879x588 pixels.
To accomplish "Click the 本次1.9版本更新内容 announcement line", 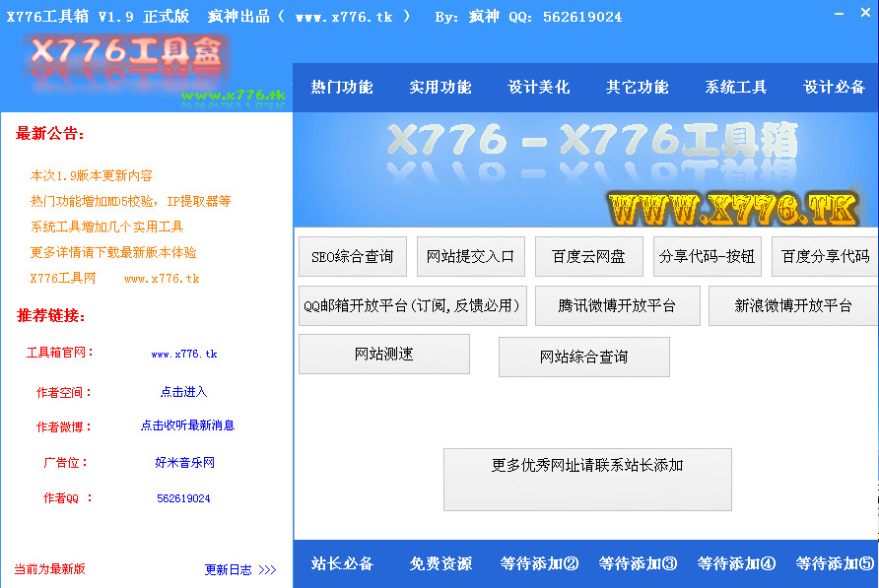I will click(x=92, y=175).
